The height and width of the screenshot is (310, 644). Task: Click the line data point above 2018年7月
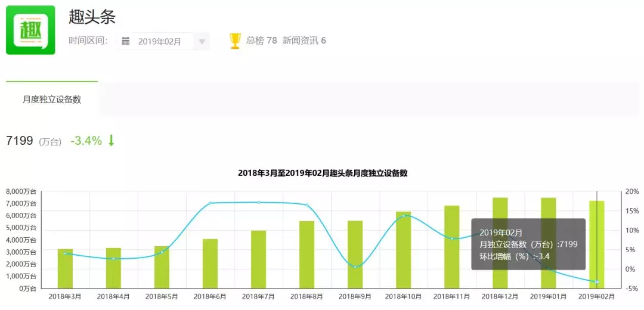point(258,203)
